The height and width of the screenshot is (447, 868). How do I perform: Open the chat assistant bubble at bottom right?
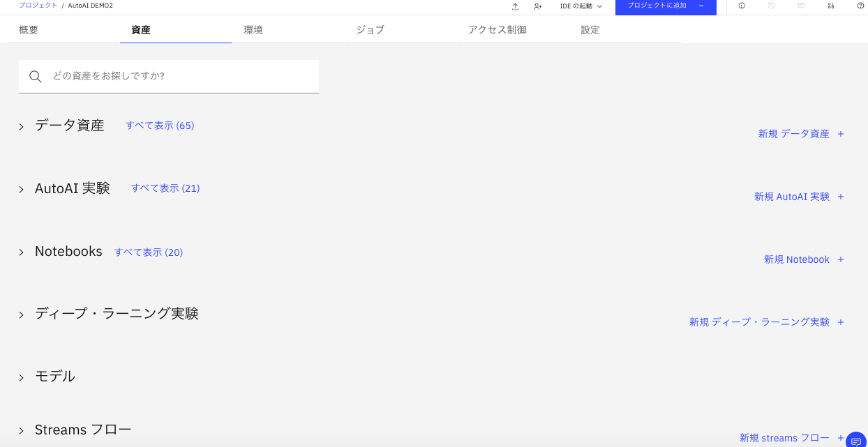point(856,441)
